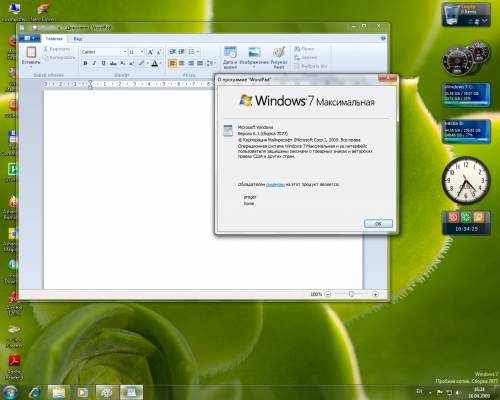
Task: Click the ruler indent marker
Action: pos(90,84)
